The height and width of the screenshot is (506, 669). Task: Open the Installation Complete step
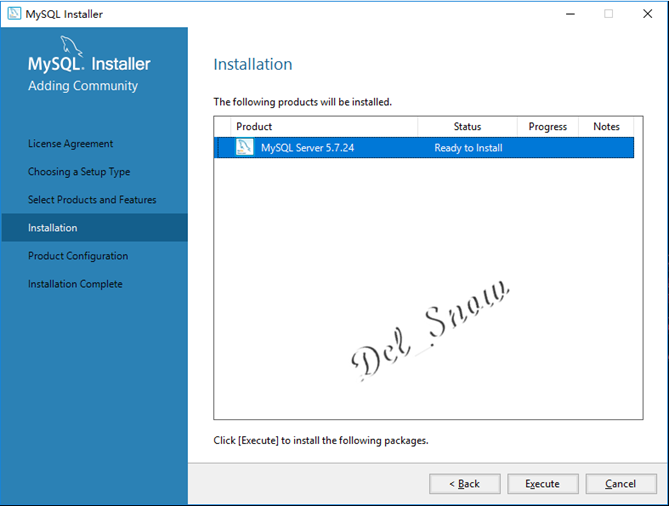pos(75,284)
